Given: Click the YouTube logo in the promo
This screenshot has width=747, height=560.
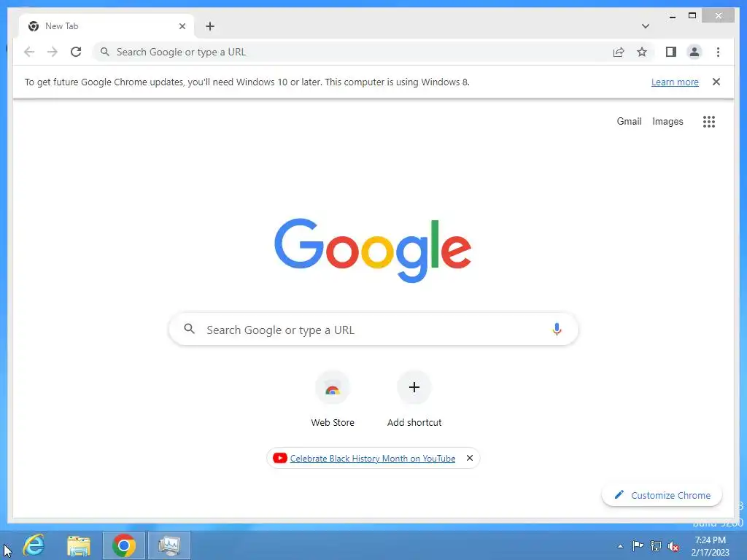Looking at the screenshot, I should [279, 458].
